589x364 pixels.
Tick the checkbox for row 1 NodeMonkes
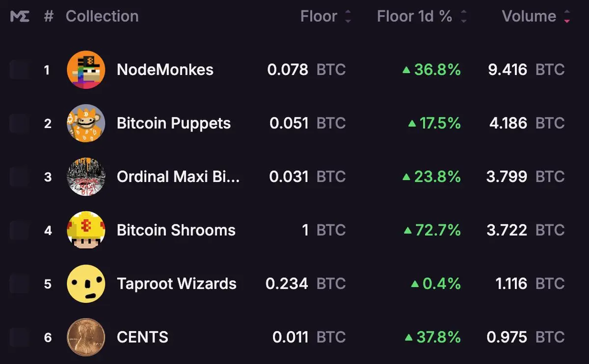[x=20, y=70]
